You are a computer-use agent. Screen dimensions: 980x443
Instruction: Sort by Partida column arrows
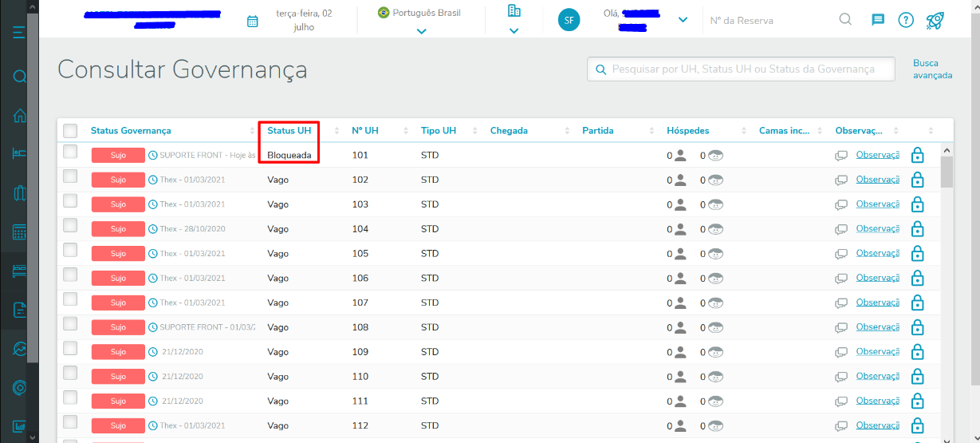point(651,131)
